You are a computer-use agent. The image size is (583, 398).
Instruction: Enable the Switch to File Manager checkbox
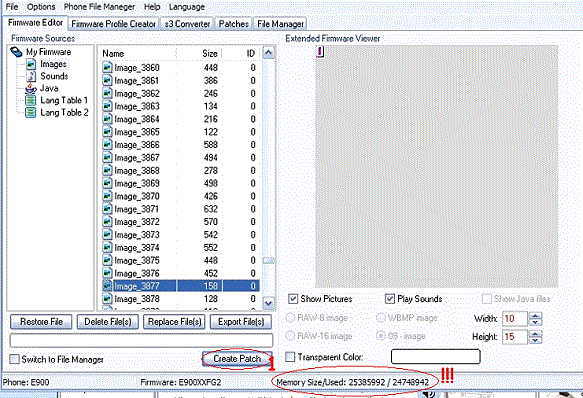(x=14, y=359)
